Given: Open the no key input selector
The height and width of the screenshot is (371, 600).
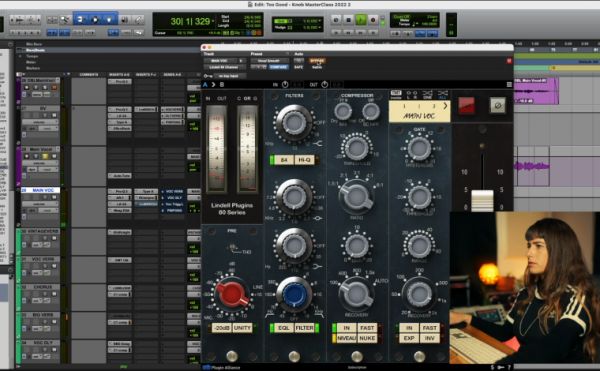Looking at the screenshot, I should click(229, 76).
